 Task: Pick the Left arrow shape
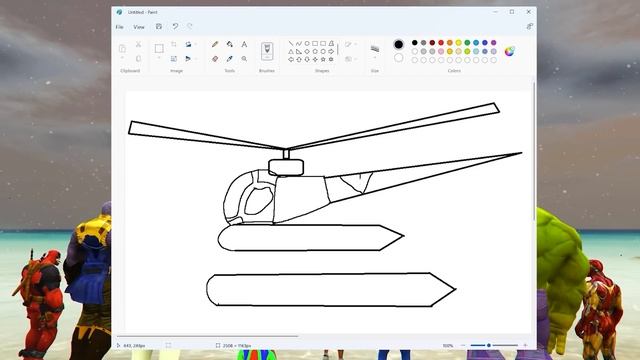tap(291, 60)
